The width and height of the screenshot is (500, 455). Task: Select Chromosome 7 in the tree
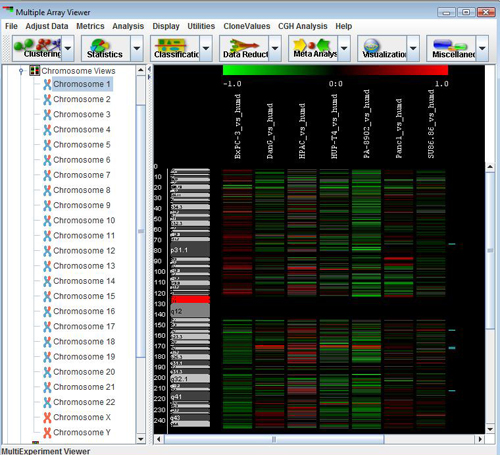pos(82,175)
